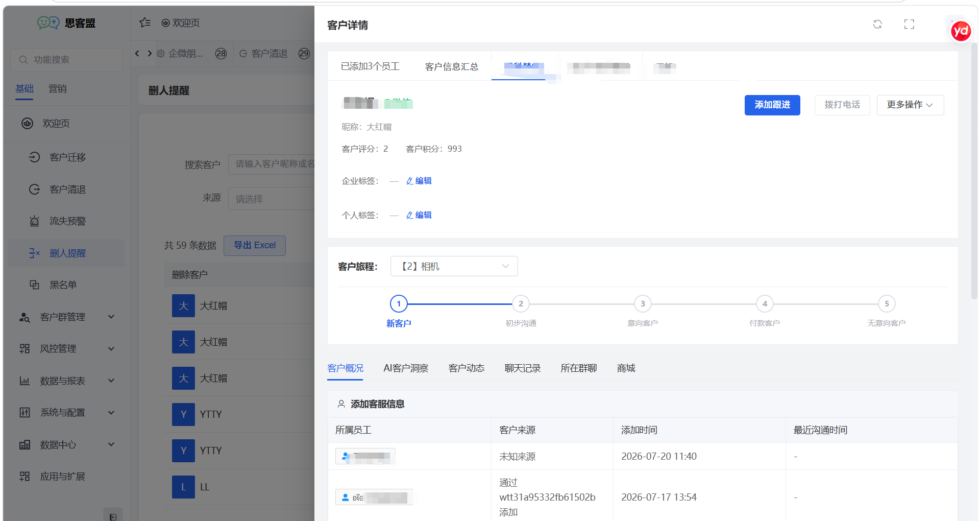This screenshot has width=980, height=521.
Task: Click the 欢迎页 sidebar home icon
Action: pos(28,123)
